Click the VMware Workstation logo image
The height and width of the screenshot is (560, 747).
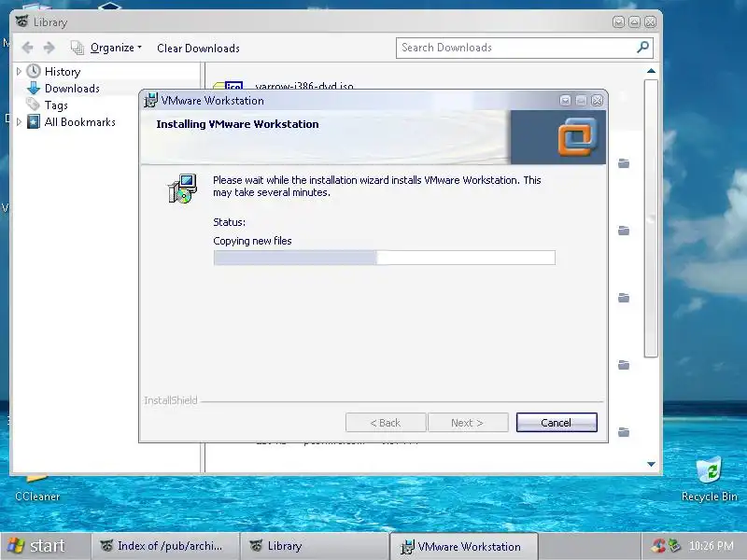pos(576,137)
